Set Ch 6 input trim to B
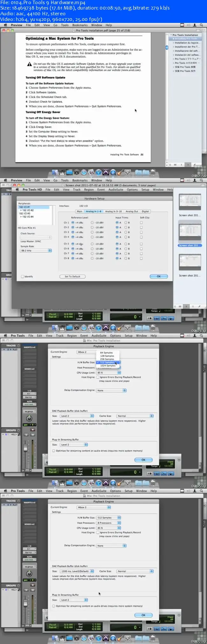Image resolution: width=207 pixels, height=644 pixels. [125, 249]
